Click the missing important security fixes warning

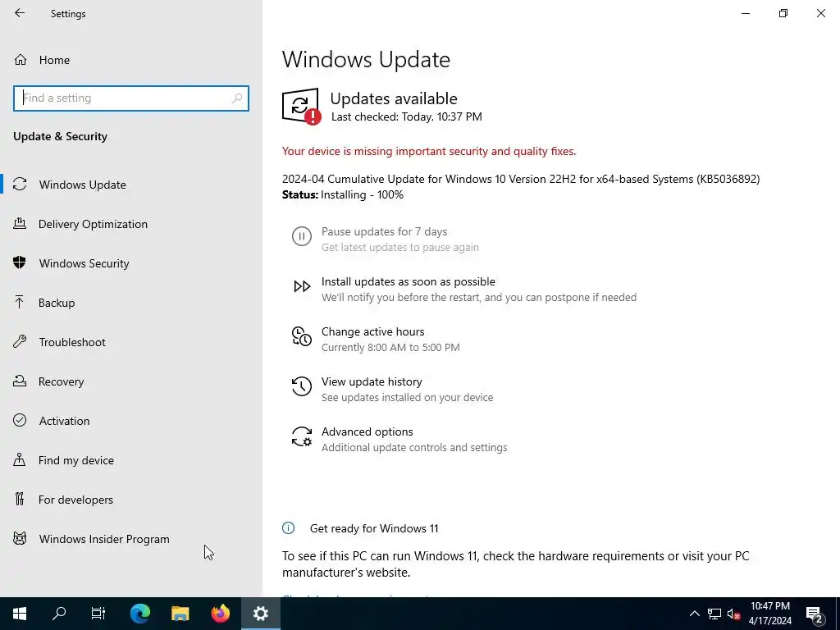(x=429, y=151)
